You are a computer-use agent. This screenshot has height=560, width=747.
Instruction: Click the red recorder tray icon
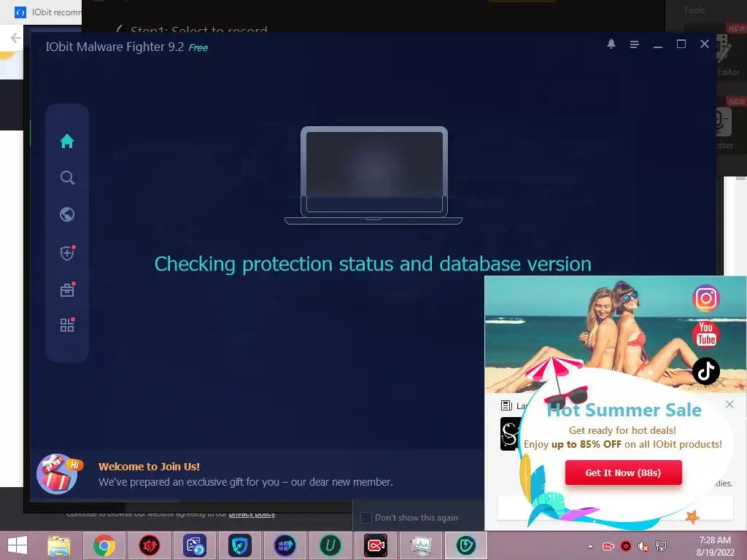[608, 546]
